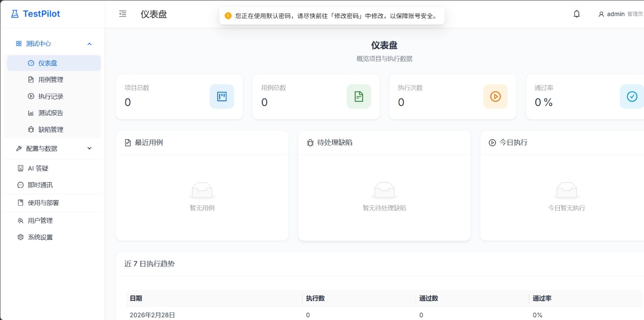This screenshot has height=320, width=644.
Task: Click the empty inbox icon above 今日暂无执行
Action: [x=567, y=191]
